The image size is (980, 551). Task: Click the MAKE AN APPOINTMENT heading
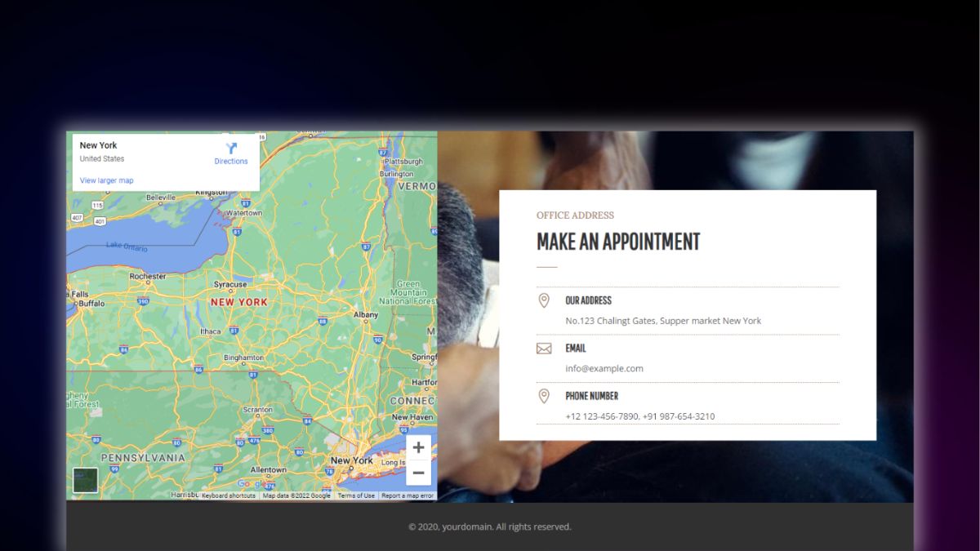(x=618, y=242)
